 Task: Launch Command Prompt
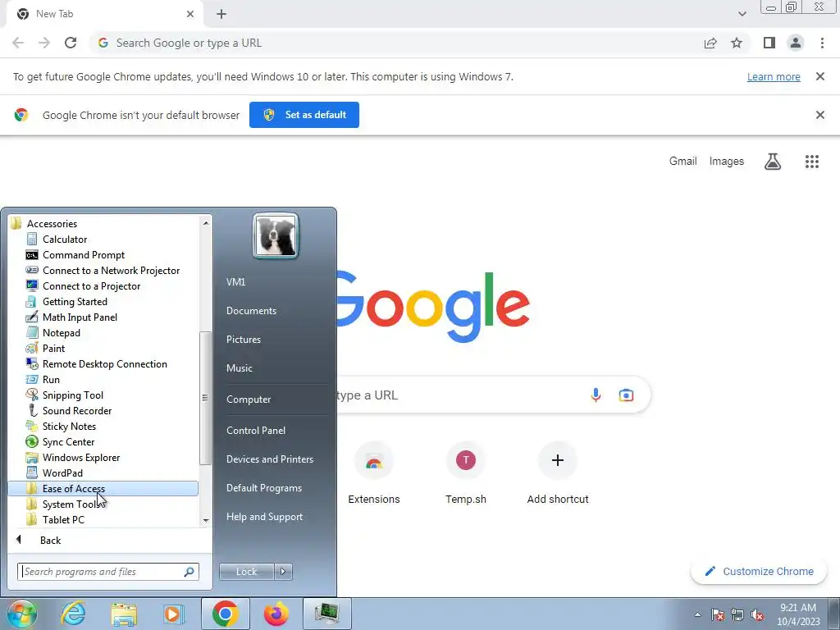tap(83, 255)
